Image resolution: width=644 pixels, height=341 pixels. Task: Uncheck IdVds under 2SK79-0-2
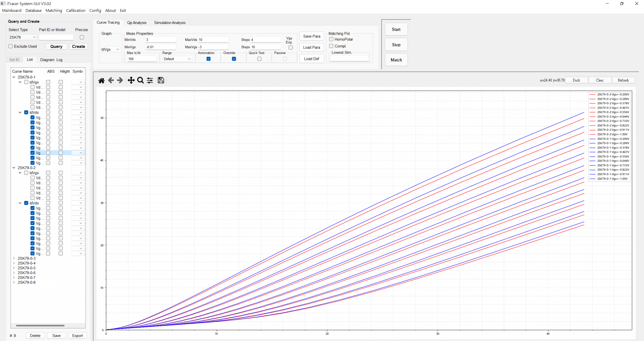click(26, 203)
